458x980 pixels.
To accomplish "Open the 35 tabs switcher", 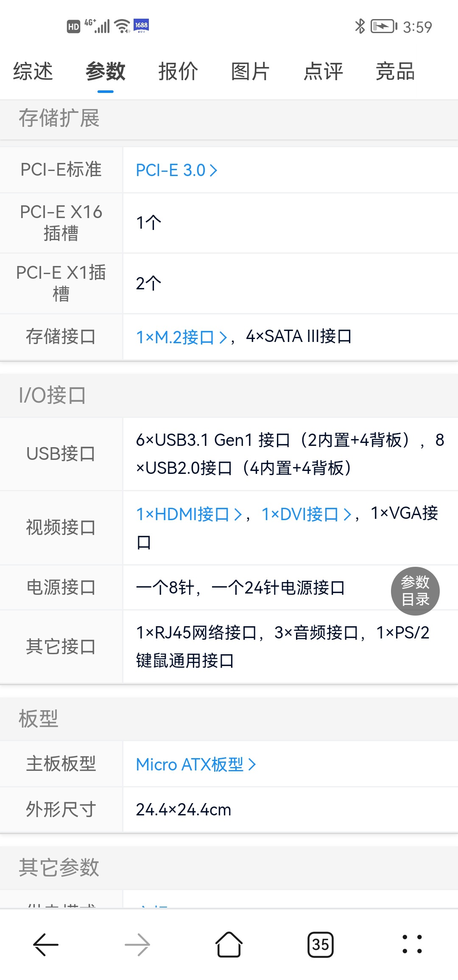I will [321, 945].
